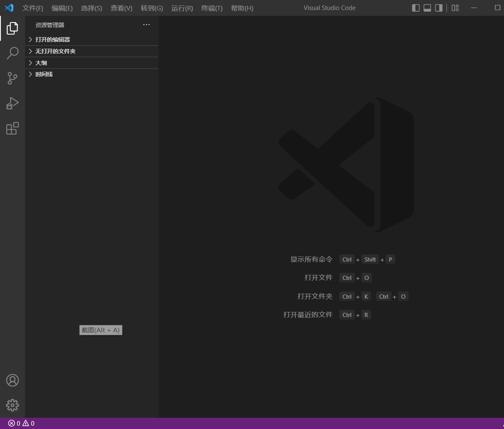This screenshot has height=429, width=504.
Task: Open the Extensions view
Action: (x=13, y=128)
